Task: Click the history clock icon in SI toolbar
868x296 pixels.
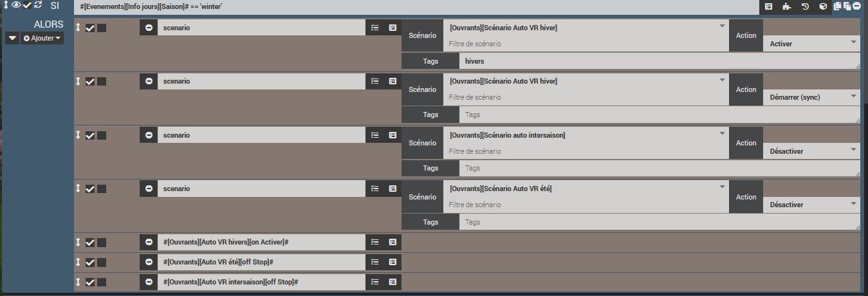Action: 804,6
